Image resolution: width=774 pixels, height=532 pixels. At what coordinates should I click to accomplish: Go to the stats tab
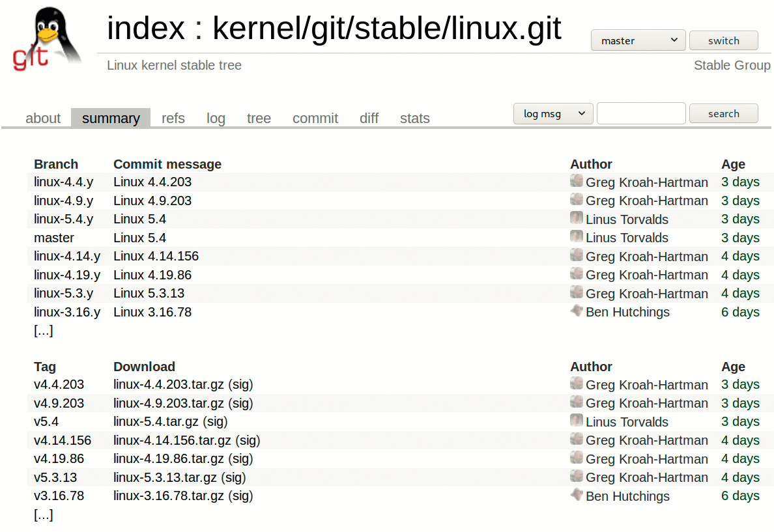(x=415, y=119)
